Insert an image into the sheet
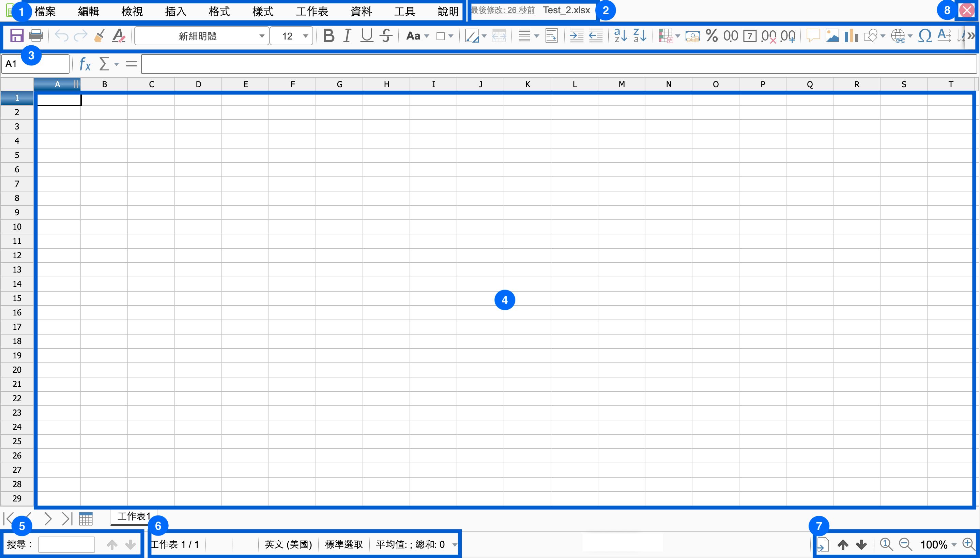 coord(832,36)
